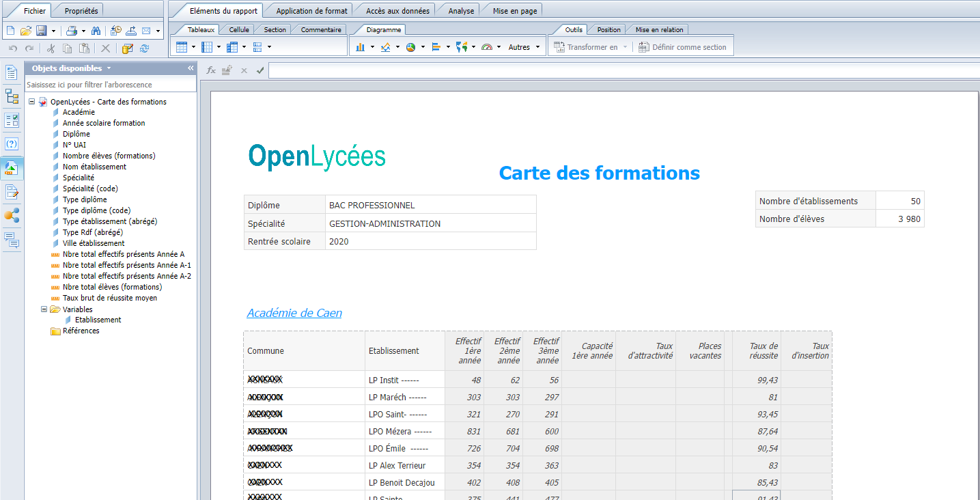Click the Edit data provider icon

(127, 48)
